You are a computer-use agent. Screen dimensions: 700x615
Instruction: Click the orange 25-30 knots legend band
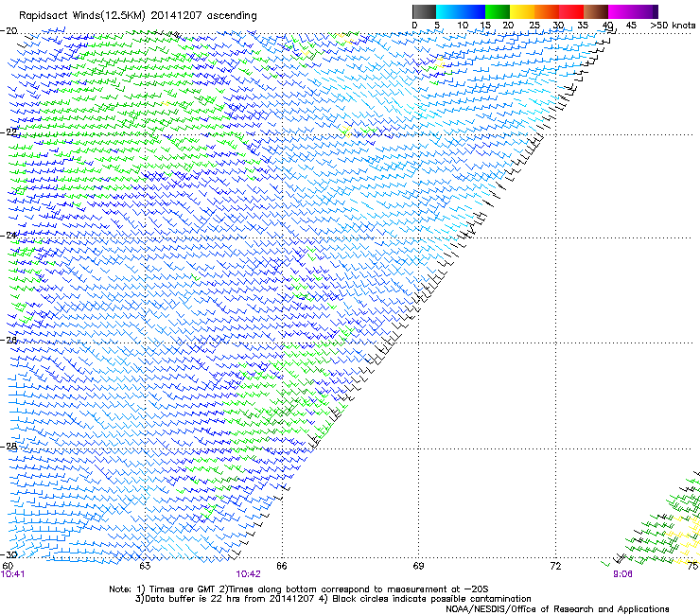point(547,11)
